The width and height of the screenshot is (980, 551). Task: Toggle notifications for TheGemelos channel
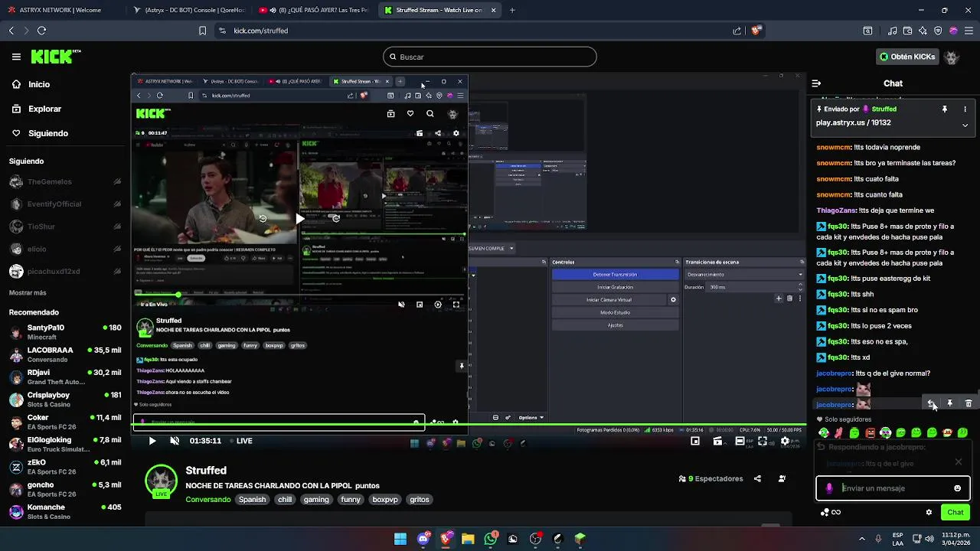[117, 182]
